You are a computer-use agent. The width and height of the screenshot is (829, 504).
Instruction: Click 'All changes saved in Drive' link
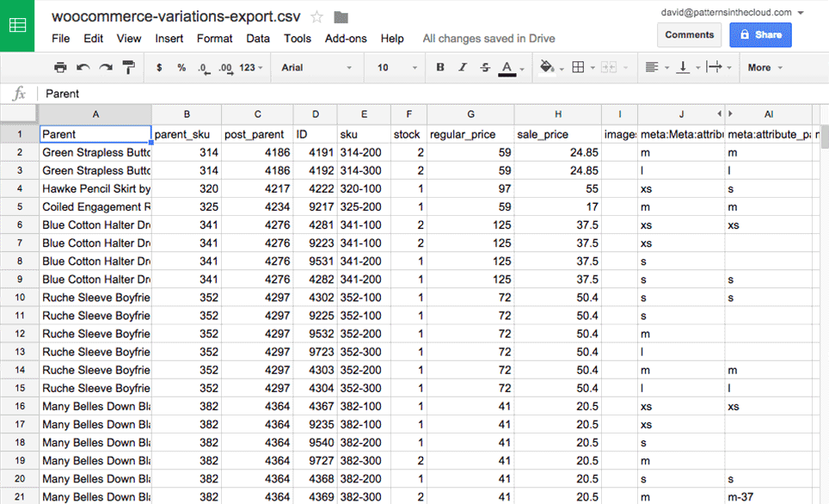click(x=488, y=39)
